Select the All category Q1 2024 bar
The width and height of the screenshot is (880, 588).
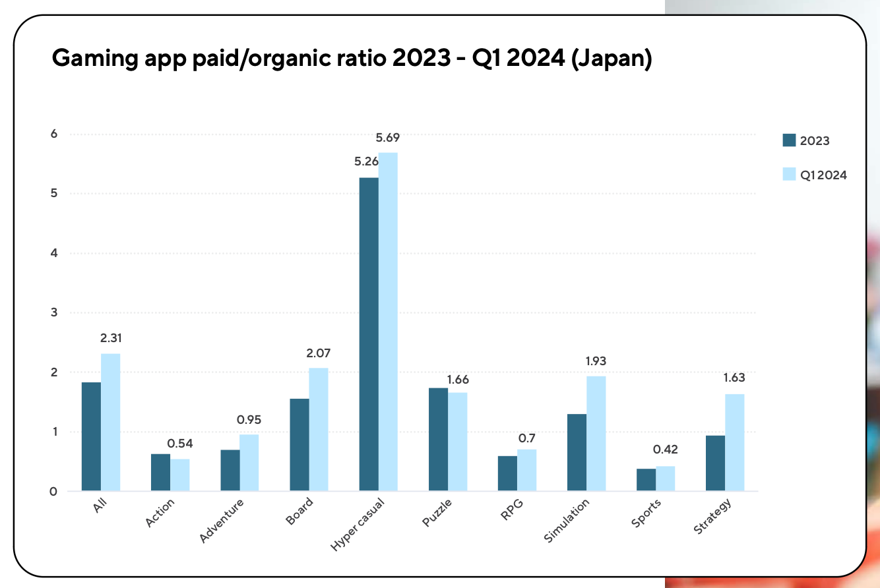coord(111,423)
